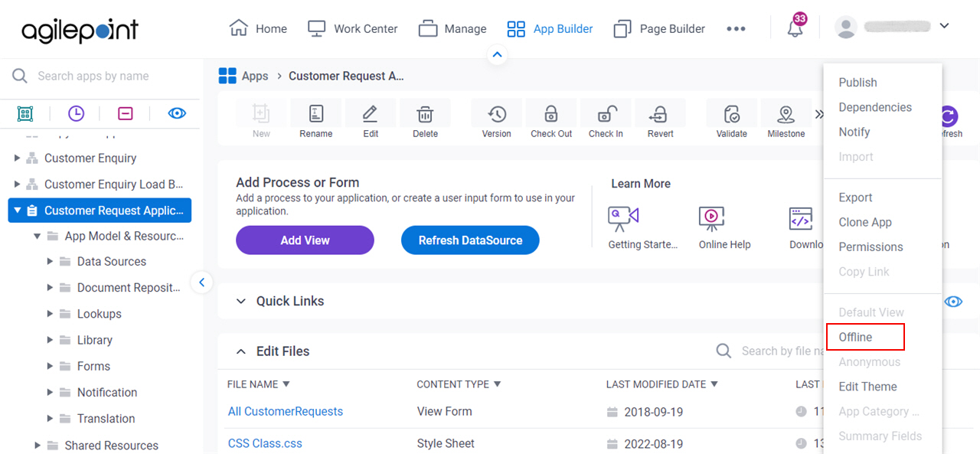Click the Download code icon

(x=801, y=219)
